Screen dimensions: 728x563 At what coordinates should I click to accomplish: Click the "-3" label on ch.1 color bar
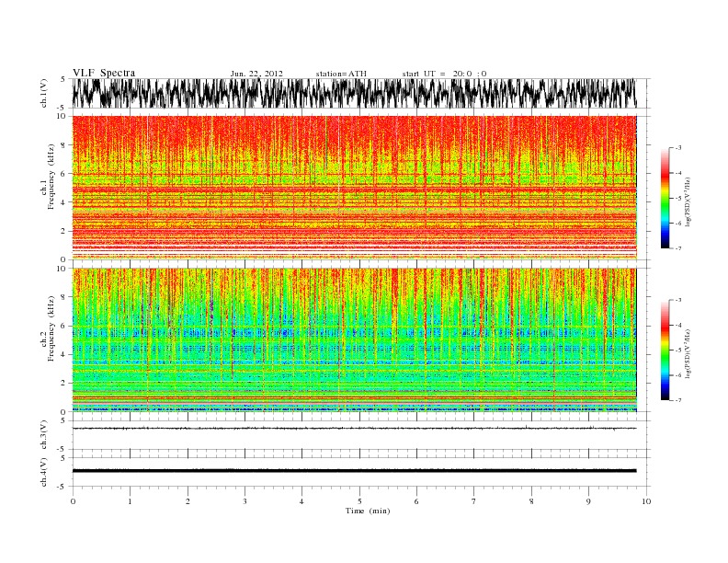677,148
